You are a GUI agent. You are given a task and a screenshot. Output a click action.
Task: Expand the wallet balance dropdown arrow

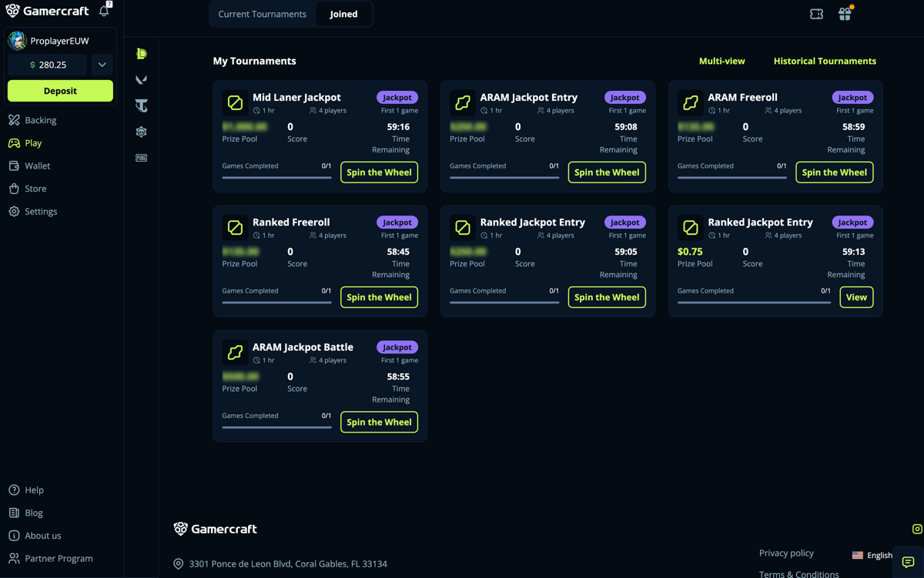coord(102,65)
